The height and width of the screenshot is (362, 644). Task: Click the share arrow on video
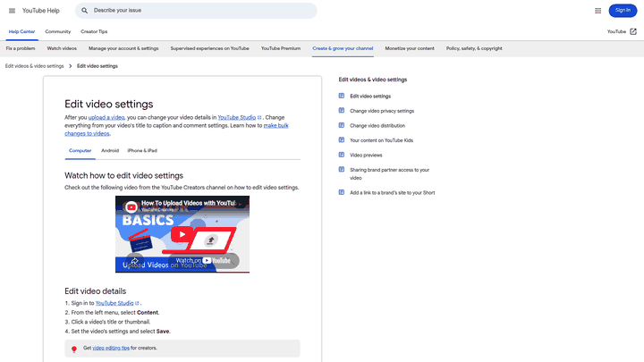(134, 261)
